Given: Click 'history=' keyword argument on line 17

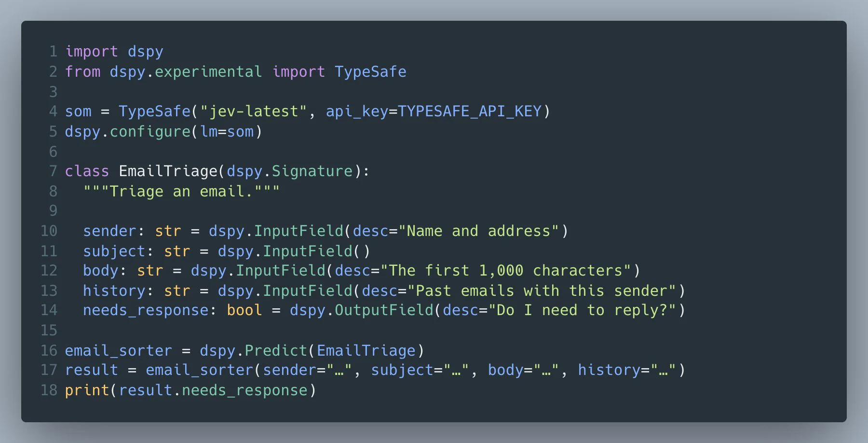Looking at the screenshot, I should (x=614, y=370).
